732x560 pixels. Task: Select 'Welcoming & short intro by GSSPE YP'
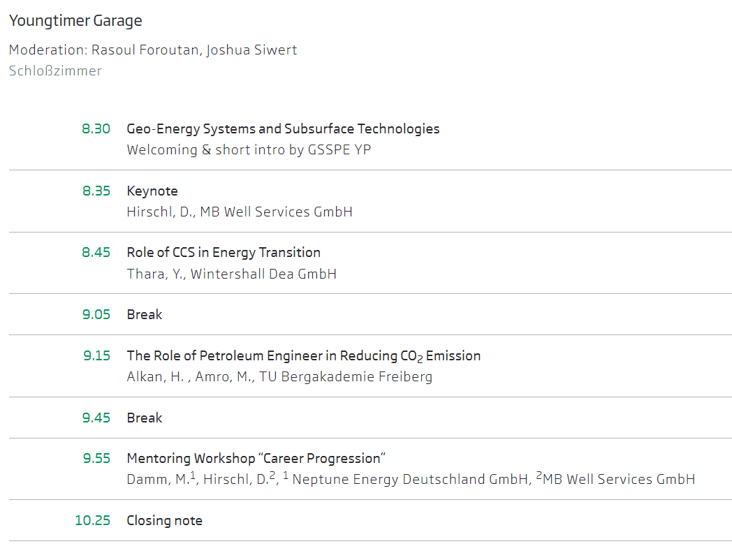pyautogui.click(x=249, y=150)
